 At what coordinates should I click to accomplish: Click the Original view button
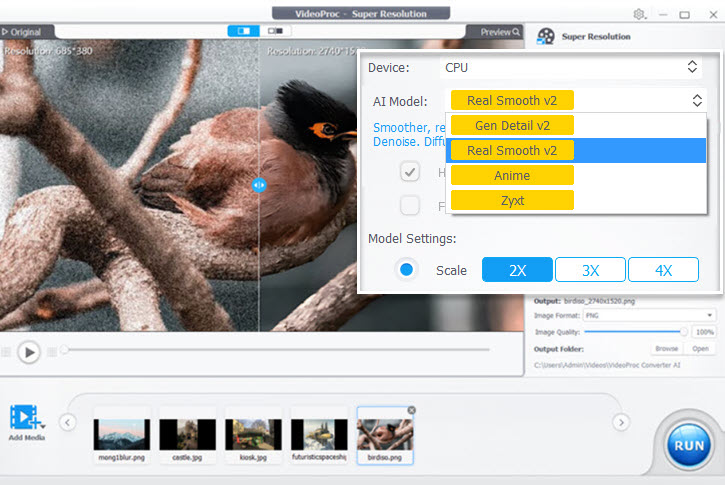pyautogui.click(x=22, y=32)
